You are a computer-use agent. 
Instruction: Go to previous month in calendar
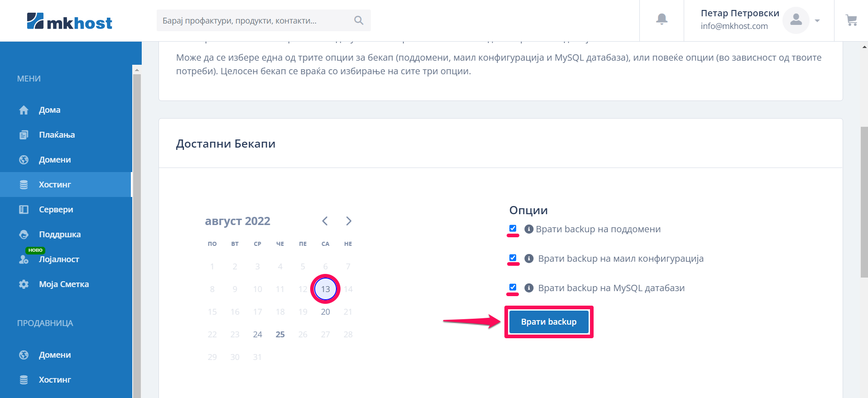tap(325, 221)
